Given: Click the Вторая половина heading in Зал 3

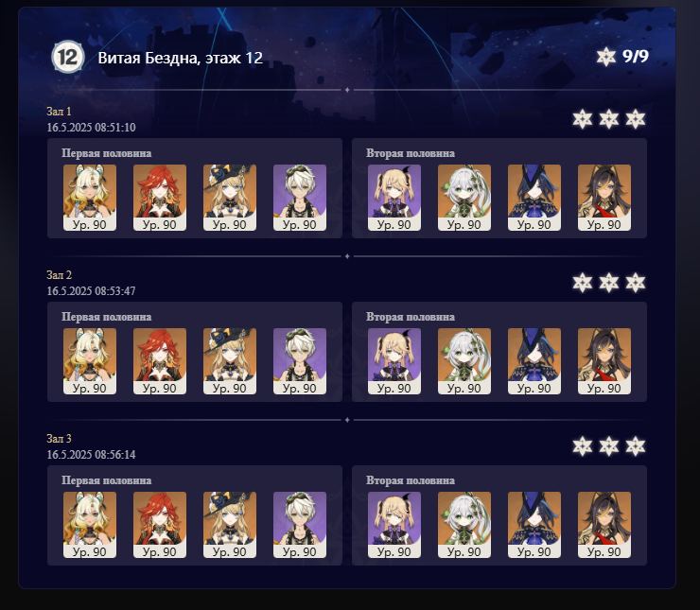Looking at the screenshot, I should [411, 480].
